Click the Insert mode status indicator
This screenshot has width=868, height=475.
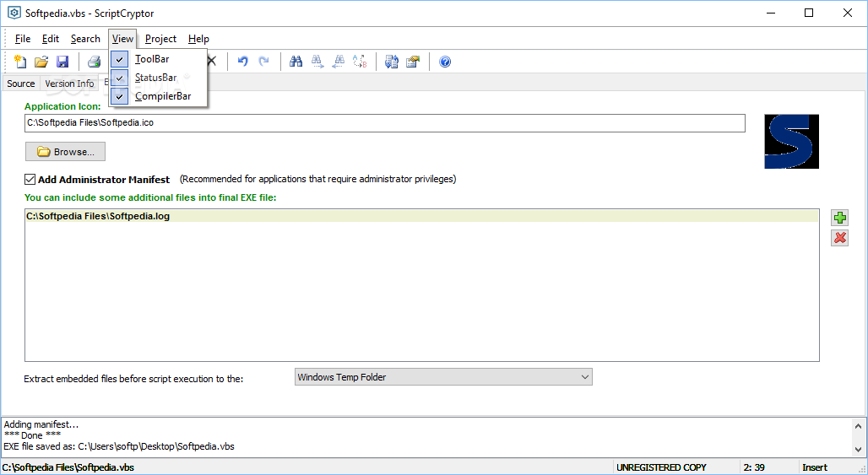815,467
